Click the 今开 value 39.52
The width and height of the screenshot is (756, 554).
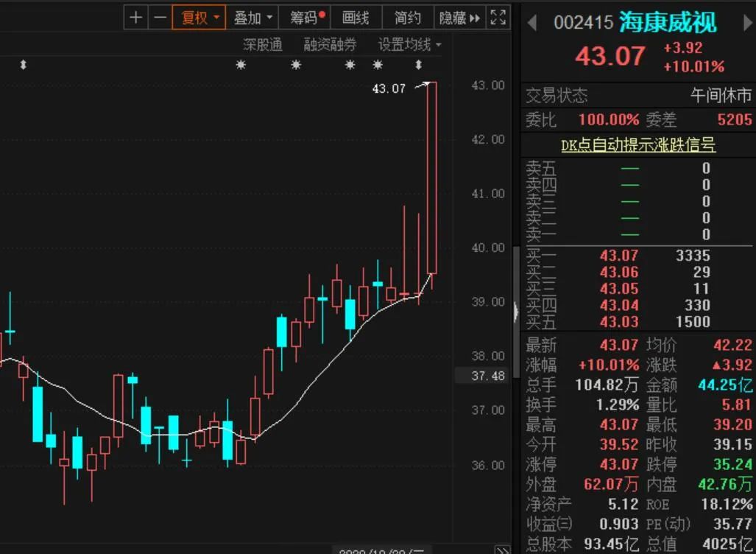(x=619, y=444)
